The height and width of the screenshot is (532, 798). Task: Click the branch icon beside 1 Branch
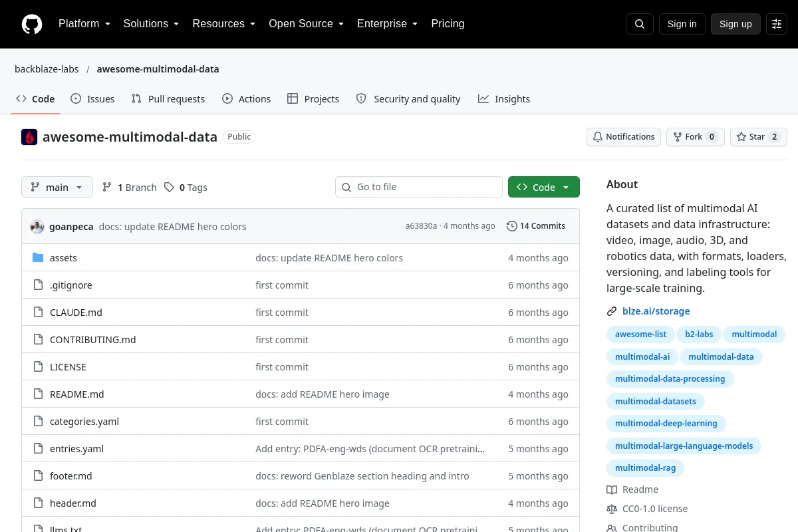107,188
